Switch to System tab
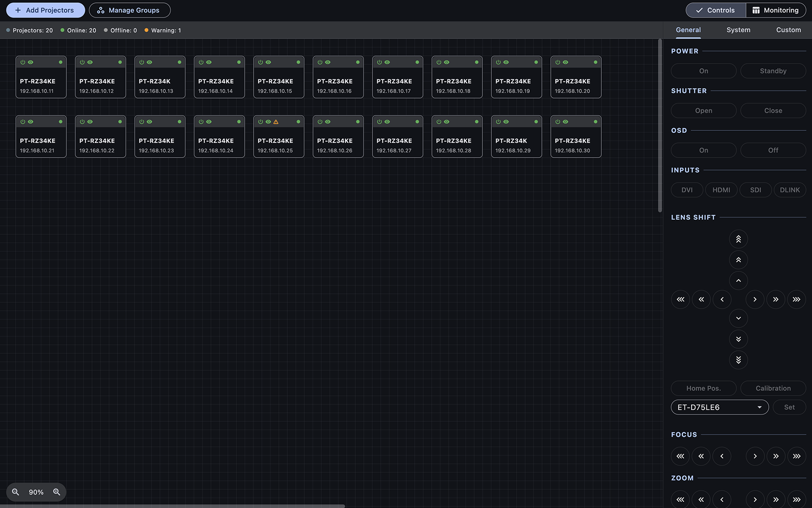This screenshot has width=812, height=508. click(738, 30)
